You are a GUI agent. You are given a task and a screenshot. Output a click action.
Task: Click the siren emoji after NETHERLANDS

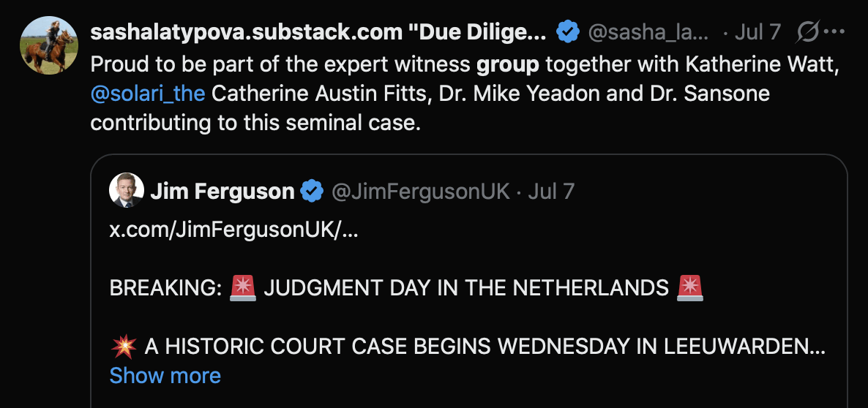point(691,287)
